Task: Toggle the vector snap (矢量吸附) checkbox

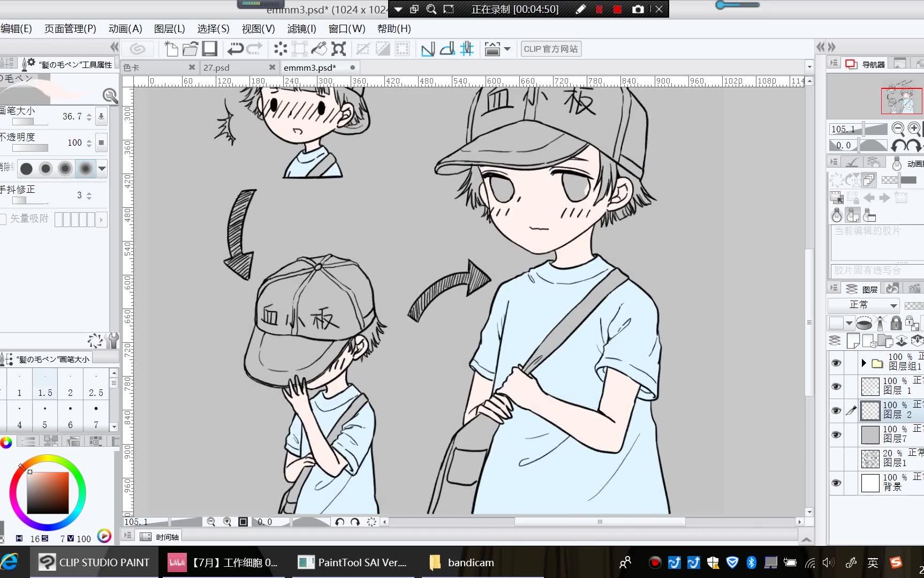Action: point(3,219)
